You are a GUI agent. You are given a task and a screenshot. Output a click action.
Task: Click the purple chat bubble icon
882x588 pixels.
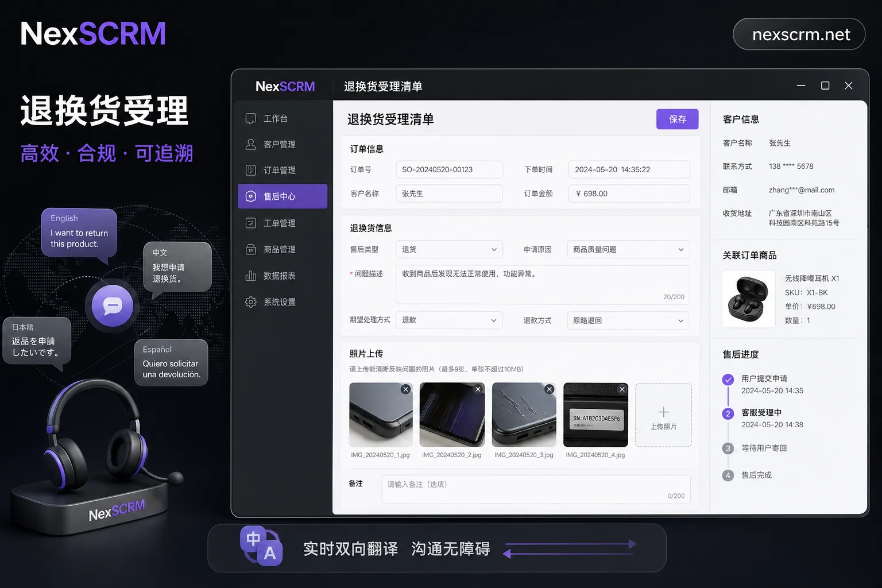coord(113,305)
